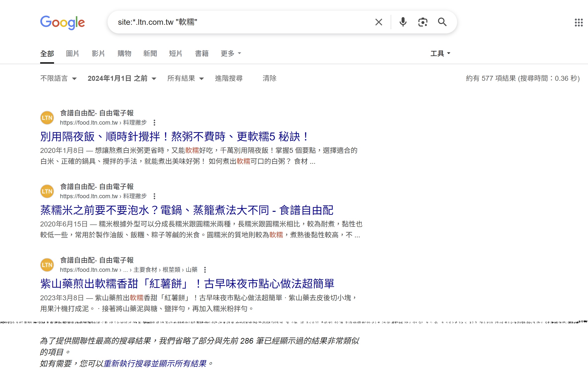588x387 pixels.
Task: Click 重新執行搜尋並顯示所有結果 link
Action: [155, 364]
